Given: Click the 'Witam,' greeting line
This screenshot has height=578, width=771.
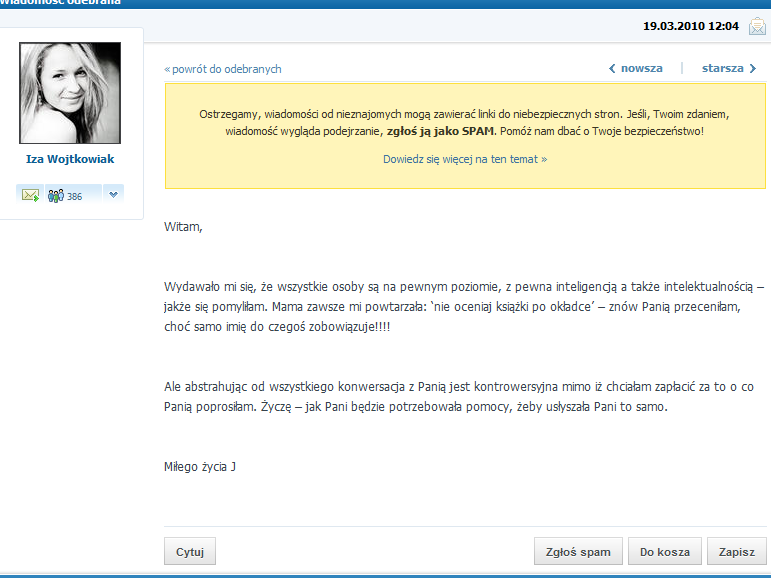Looking at the screenshot, I should 183,227.
